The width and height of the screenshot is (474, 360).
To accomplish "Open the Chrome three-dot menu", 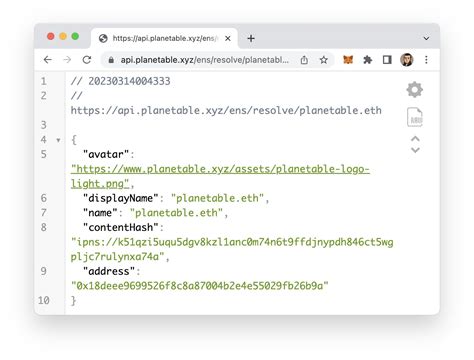I will coord(426,60).
